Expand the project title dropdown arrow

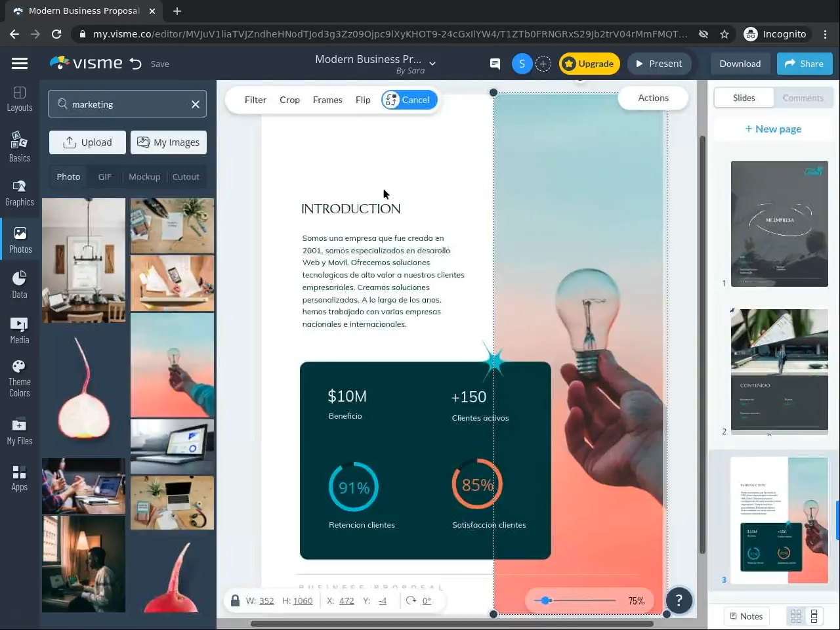pyautogui.click(x=432, y=64)
